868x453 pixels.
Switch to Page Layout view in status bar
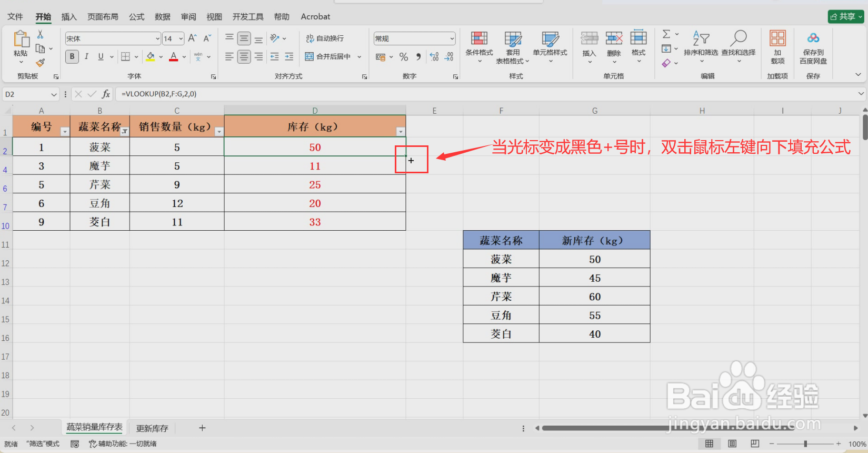coord(732,444)
